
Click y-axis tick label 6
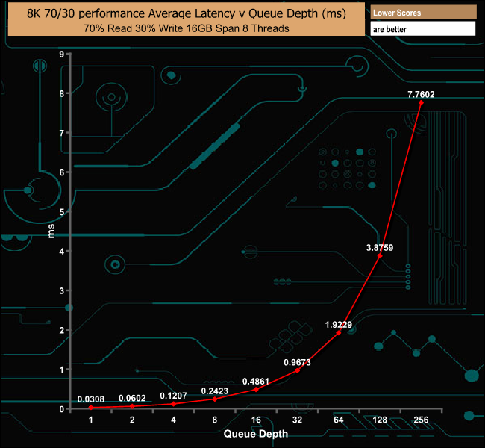(x=62, y=172)
